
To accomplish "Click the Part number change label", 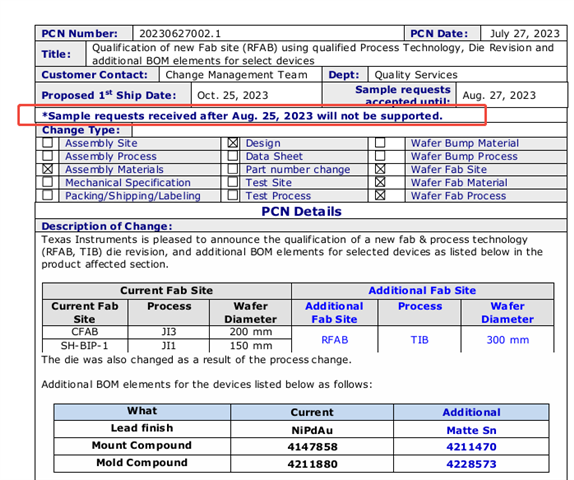I will (298, 170).
